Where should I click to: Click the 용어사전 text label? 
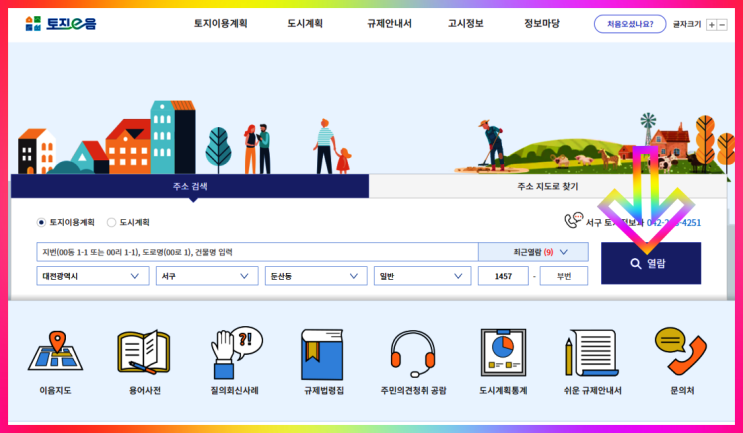click(x=145, y=391)
